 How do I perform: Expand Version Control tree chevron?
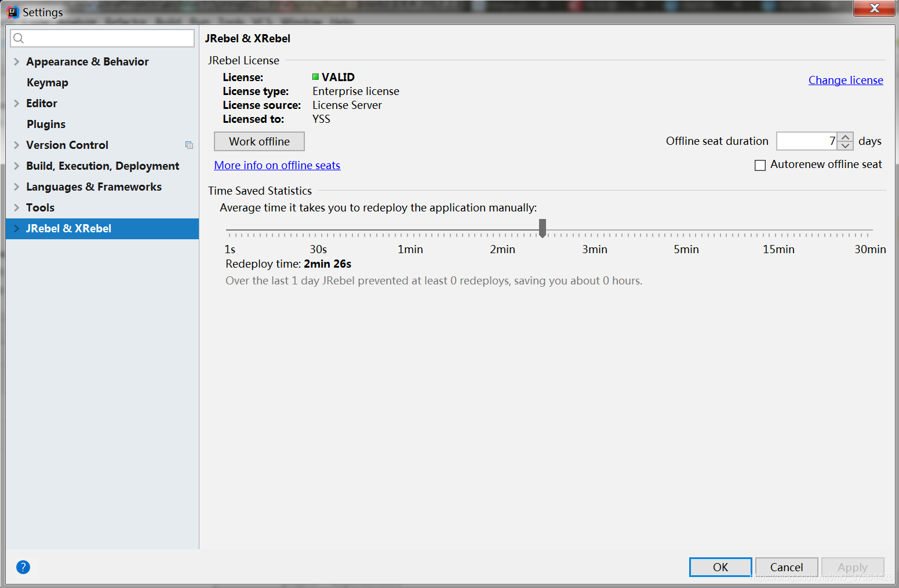click(16, 145)
